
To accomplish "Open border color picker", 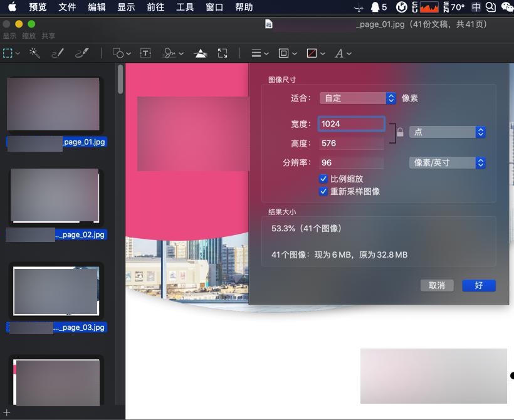I will 283,53.
